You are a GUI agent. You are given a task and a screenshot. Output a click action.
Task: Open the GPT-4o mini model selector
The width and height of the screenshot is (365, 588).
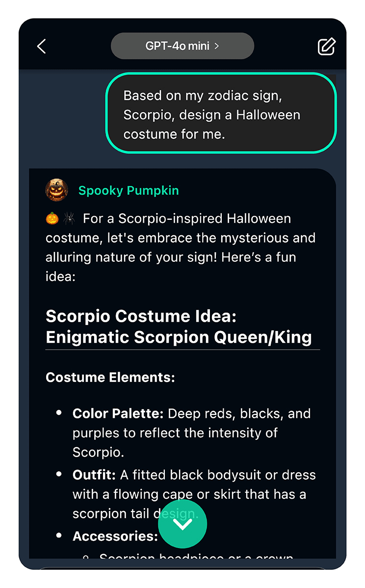(182, 45)
